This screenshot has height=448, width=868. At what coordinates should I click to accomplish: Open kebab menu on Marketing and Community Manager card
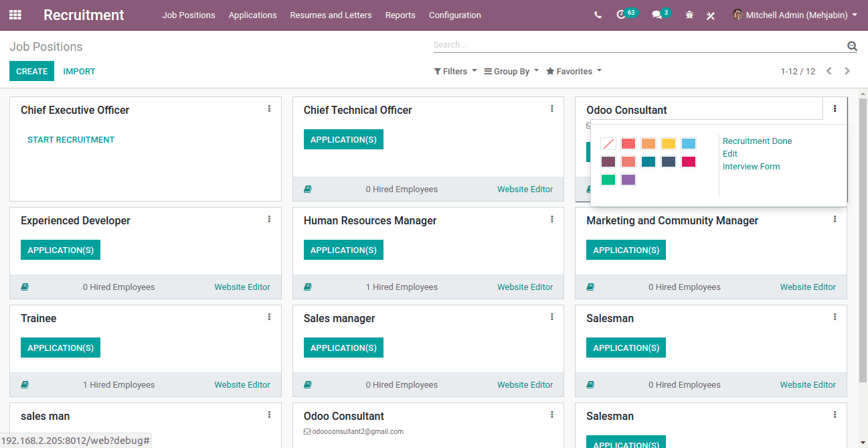coord(835,219)
